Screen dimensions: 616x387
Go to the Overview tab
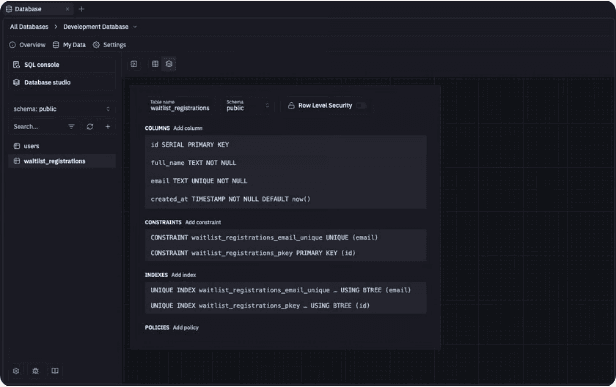pyautogui.click(x=28, y=45)
